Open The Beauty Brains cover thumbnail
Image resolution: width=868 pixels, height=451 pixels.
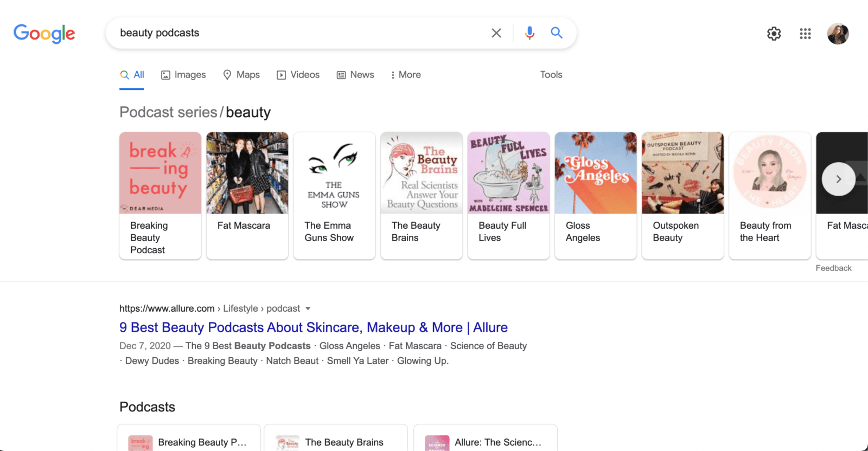(x=422, y=173)
